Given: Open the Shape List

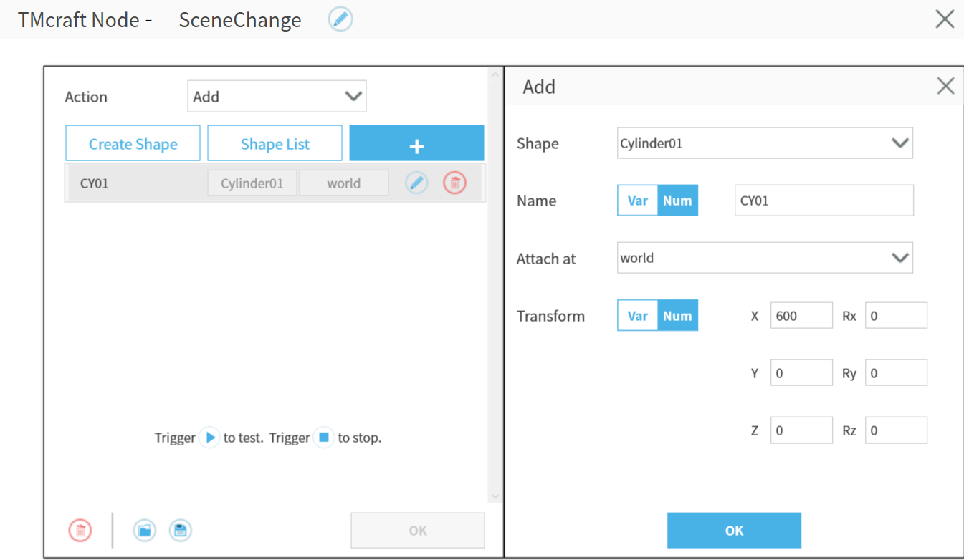Looking at the screenshot, I should (x=275, y=144).
